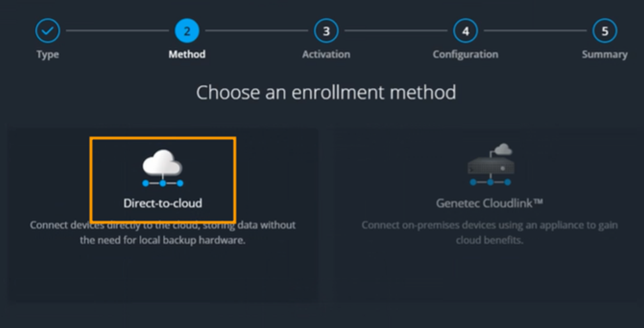The image size is (644, 328).
Task: Jump to step 3 numbered circle
Action: point(326,30)
